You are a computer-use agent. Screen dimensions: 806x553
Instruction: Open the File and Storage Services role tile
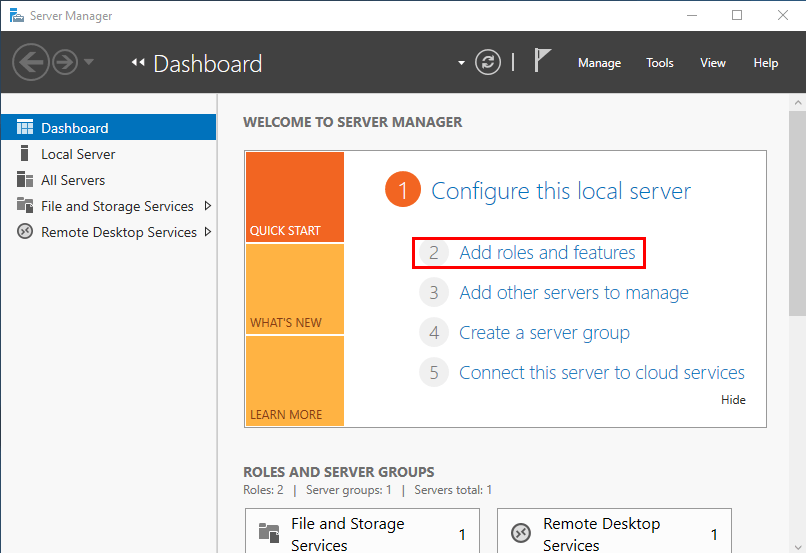[362, 530]
